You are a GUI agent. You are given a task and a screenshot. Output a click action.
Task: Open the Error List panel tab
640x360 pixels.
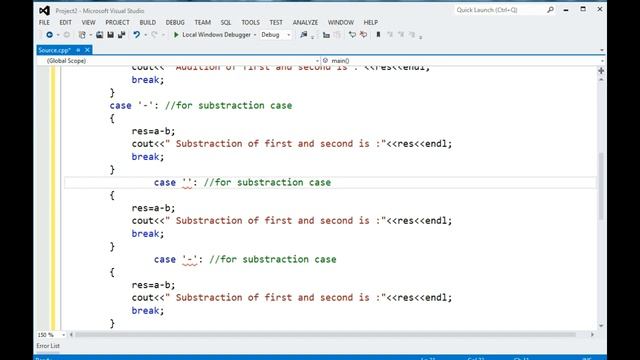(48, 346)
